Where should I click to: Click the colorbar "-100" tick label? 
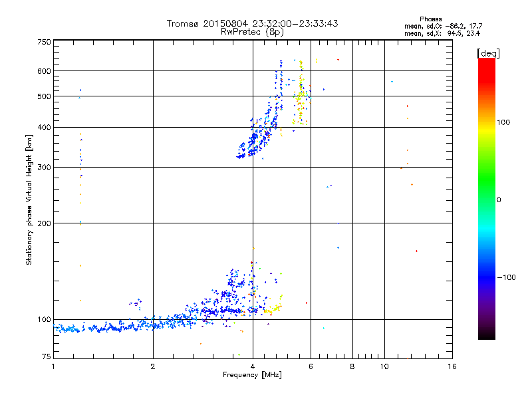[x=506, y=277]
